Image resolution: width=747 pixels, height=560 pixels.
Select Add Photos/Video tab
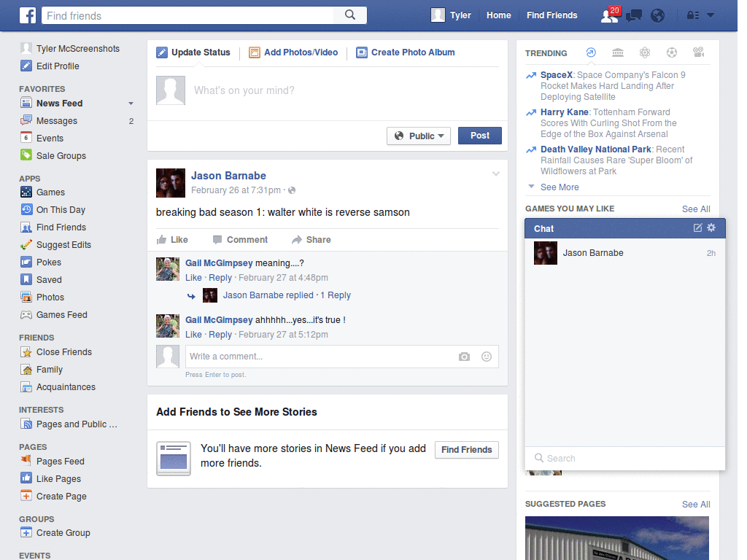click(x=293, y=52)
